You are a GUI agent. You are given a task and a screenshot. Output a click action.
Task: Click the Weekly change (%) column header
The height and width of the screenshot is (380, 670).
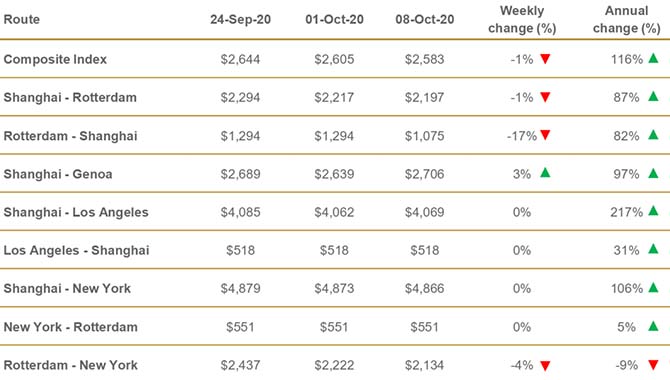tap(522, 19)
